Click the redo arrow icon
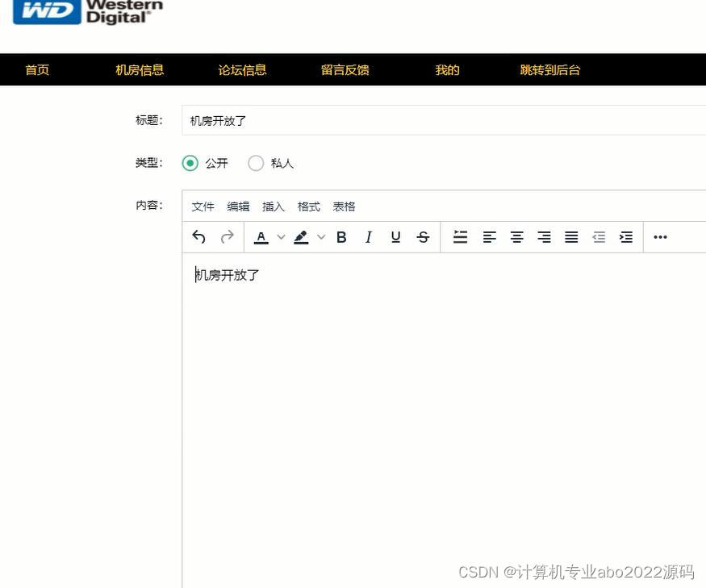Viewport: 706px width, 588px height. coord(228,237)
